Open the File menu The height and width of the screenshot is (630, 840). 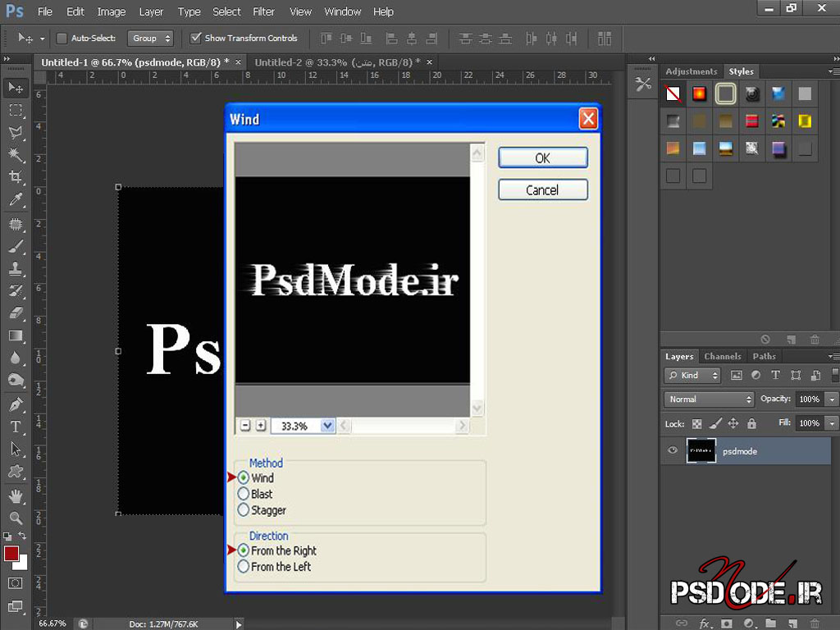coord(45,11)
